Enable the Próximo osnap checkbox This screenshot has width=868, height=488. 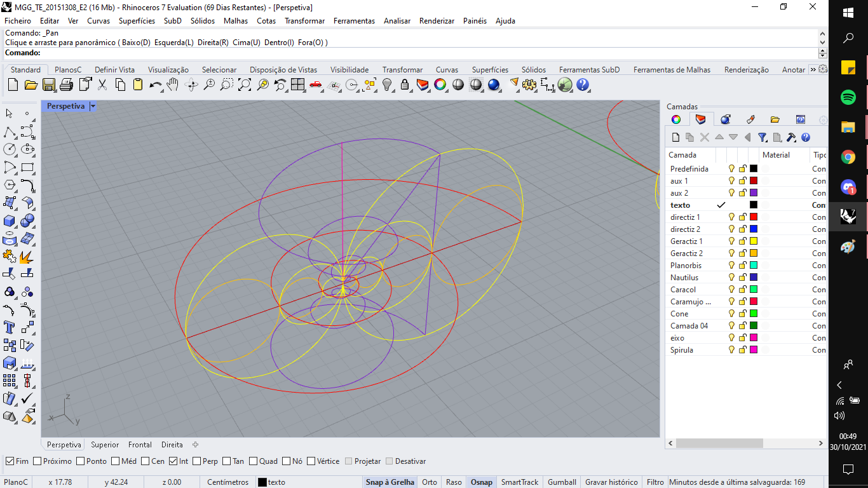(x=37, y=461)
